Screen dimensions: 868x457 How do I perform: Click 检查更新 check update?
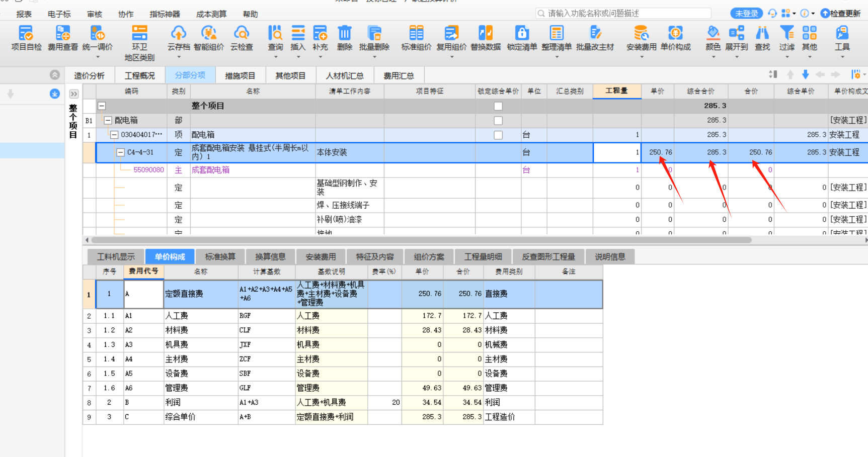tap(841, 14)
